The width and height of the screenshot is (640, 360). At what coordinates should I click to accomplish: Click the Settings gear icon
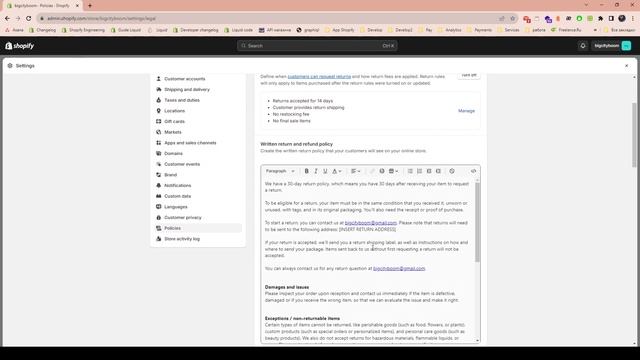click(x=10, y=66)
